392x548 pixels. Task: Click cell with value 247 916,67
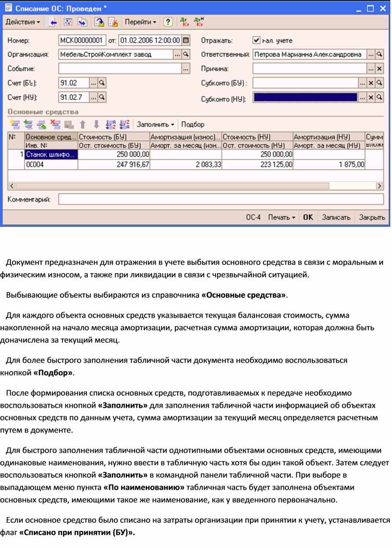pos(114,164)
